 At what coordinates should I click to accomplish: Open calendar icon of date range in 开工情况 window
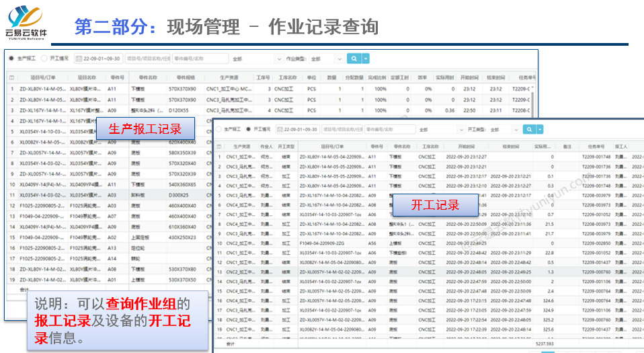[280, 130]
